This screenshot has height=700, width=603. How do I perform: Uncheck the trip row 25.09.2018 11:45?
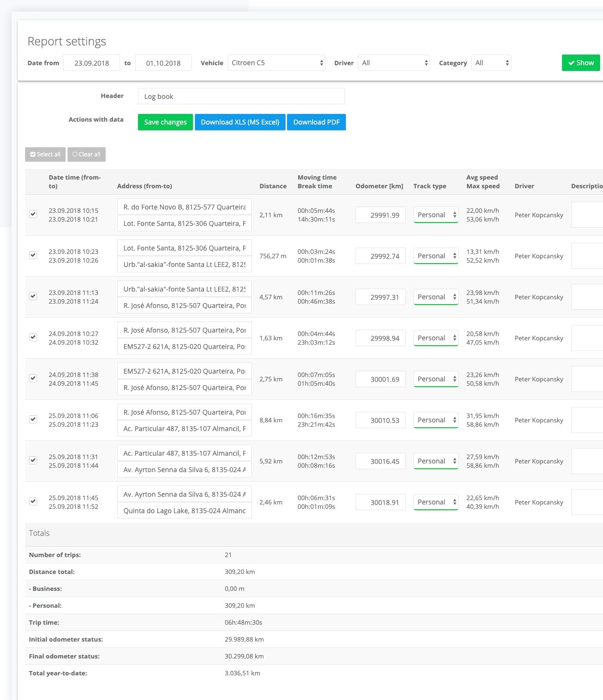point(33,501)
